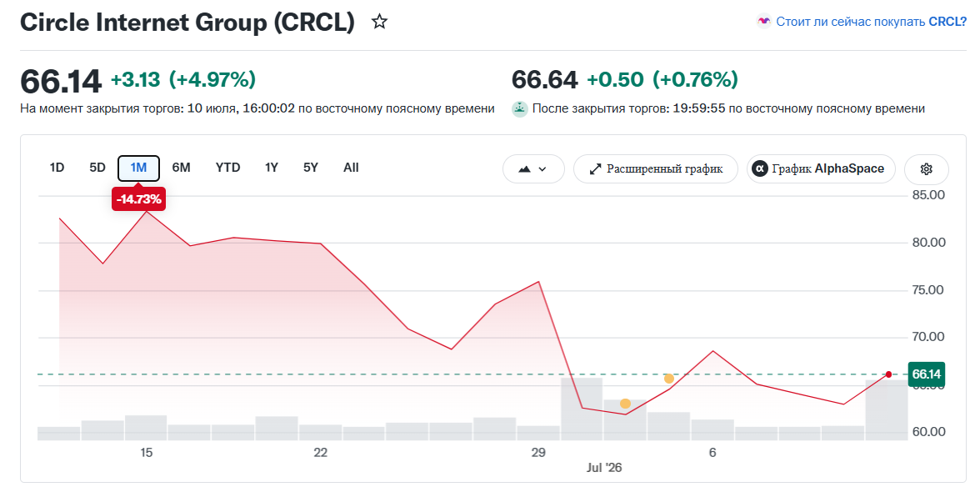This screenshot has width=980, height=492.
Task: Click the colorful icon beside buy CRCL question
Action: coord(763,21)
